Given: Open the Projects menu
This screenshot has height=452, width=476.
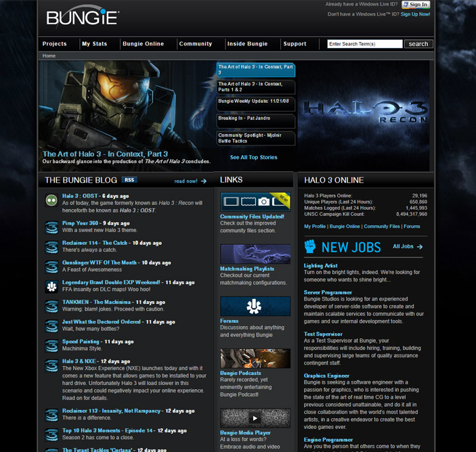Looking at the screenshot, I should click(55, 44).
